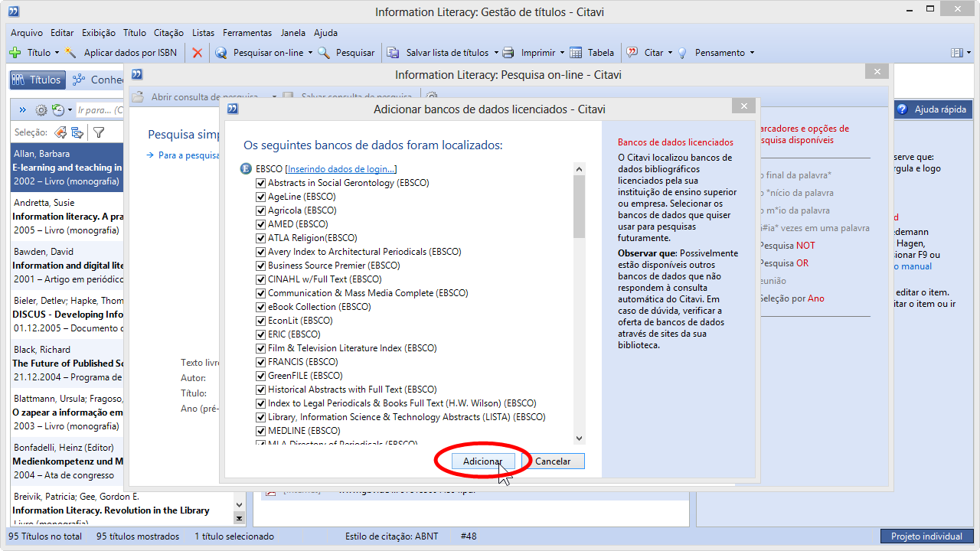Click the layout panel icon at toolbar right
The image size is (980, 551).
(956, 53)
